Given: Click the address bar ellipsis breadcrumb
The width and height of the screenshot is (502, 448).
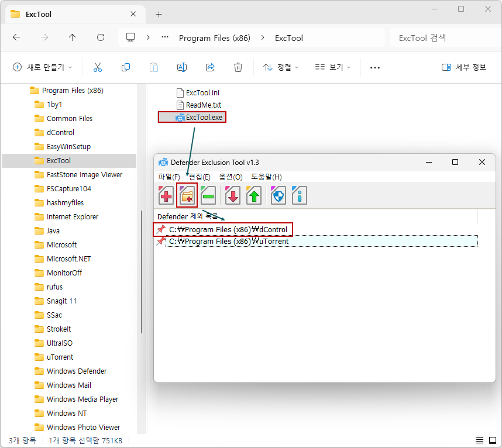Looking at the screenshot, I should [x=165, y=37].
